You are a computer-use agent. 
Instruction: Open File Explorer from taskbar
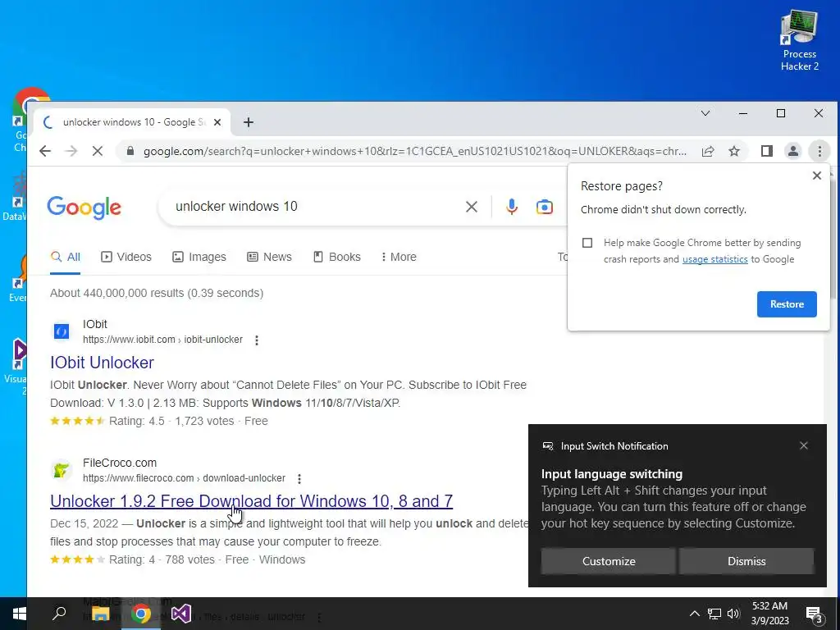[x=100, y=614]
